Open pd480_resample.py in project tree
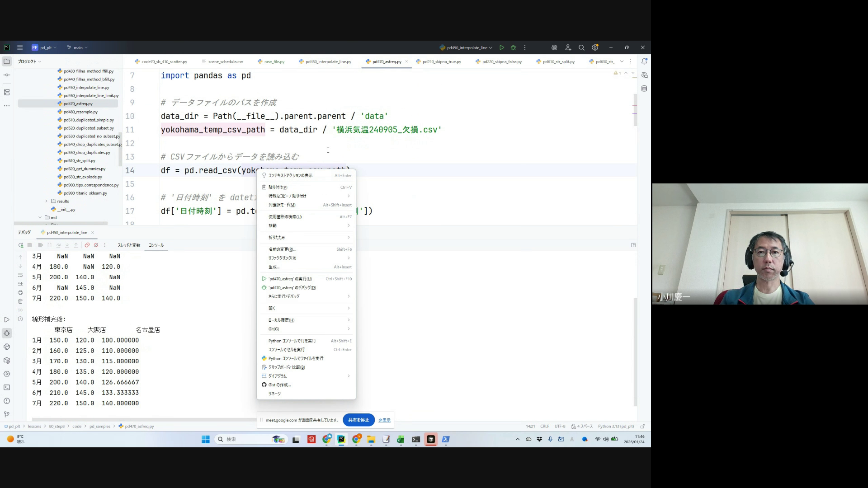868x488 pixels. click(80, 112)
